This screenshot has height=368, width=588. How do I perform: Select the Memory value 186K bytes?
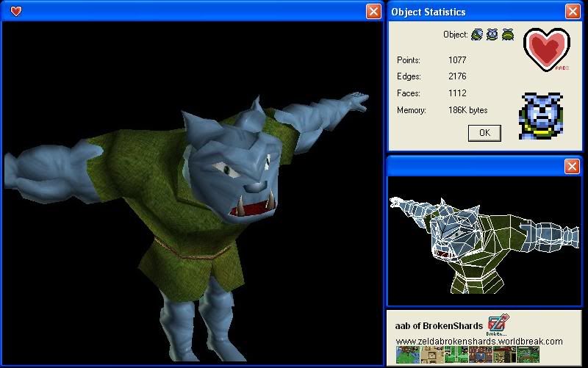[x=467, y=110]
